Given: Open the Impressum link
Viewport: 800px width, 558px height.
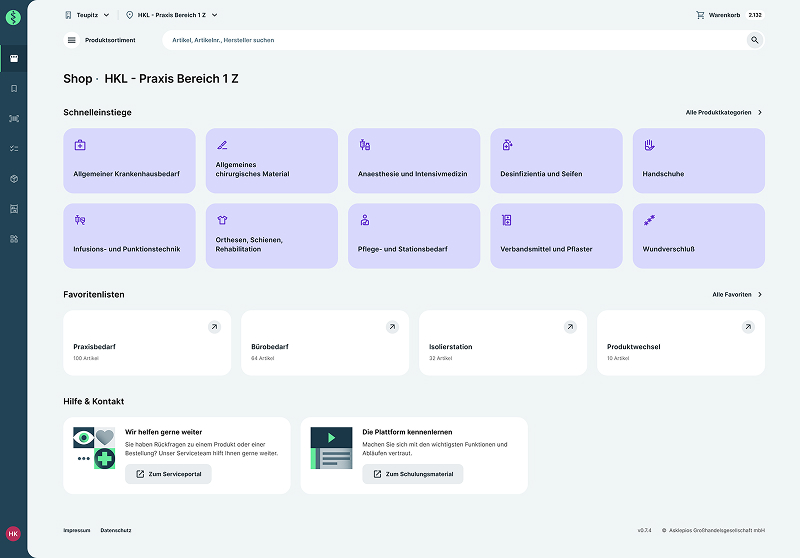Looking at the screenshot, I should point(77,530).
